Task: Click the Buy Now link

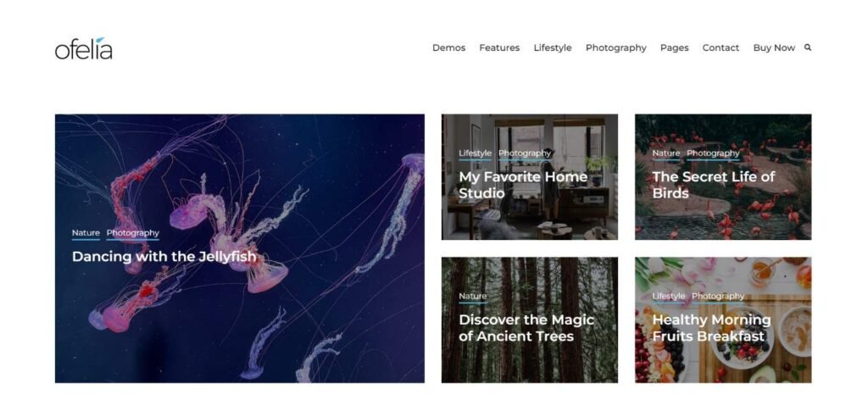Action: (x=774, y=48)
